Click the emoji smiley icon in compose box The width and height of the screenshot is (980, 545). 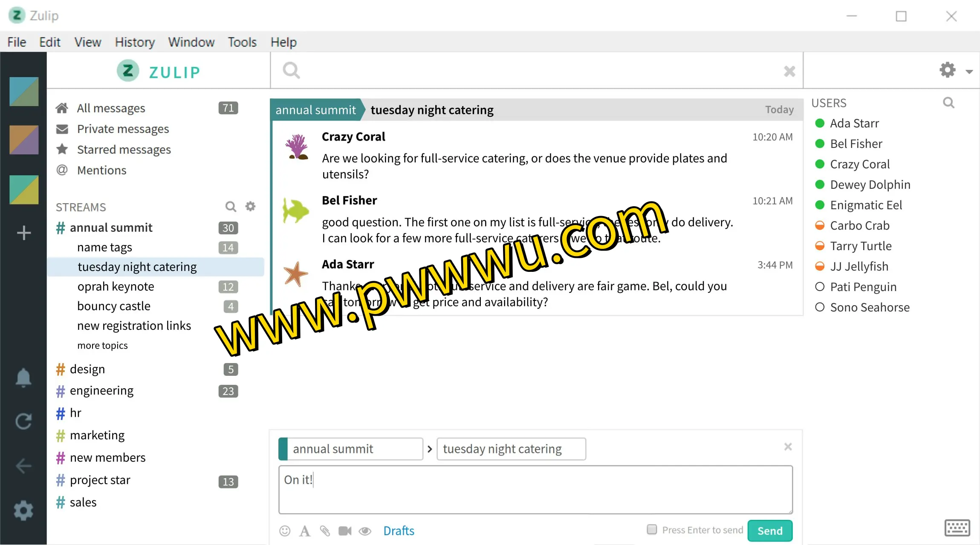tap(285, 531)
